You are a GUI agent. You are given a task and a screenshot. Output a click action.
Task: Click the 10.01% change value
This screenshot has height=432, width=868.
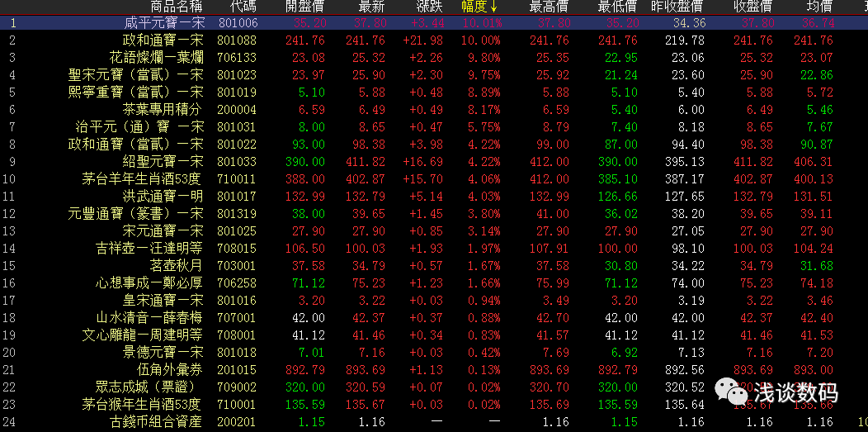point(482,23)
